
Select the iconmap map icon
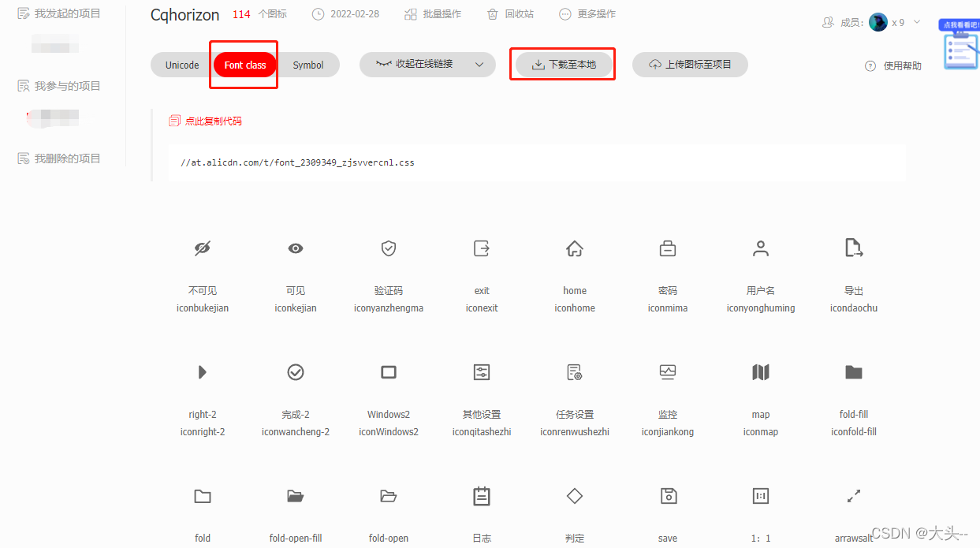coord(760,371)
